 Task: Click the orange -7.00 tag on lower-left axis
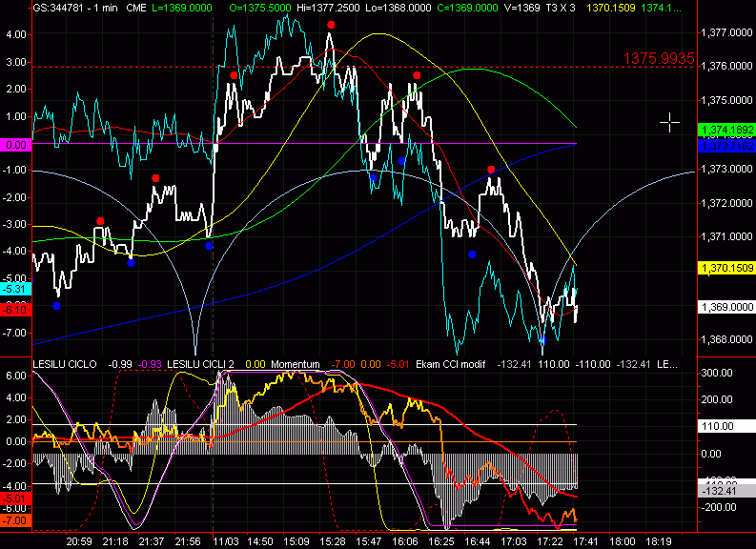click(x=15, y=520)
